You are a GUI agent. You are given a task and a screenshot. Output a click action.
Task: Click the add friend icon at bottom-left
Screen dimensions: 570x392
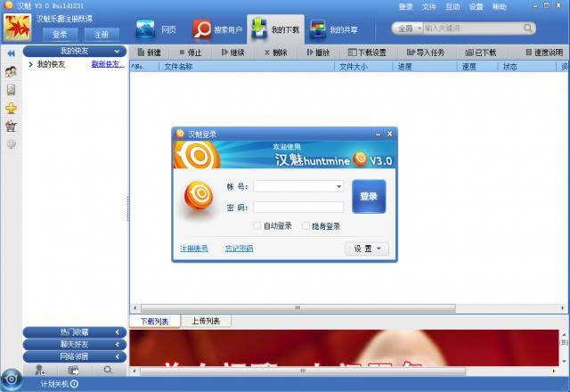pyautogui.click(x=40, y=369)
